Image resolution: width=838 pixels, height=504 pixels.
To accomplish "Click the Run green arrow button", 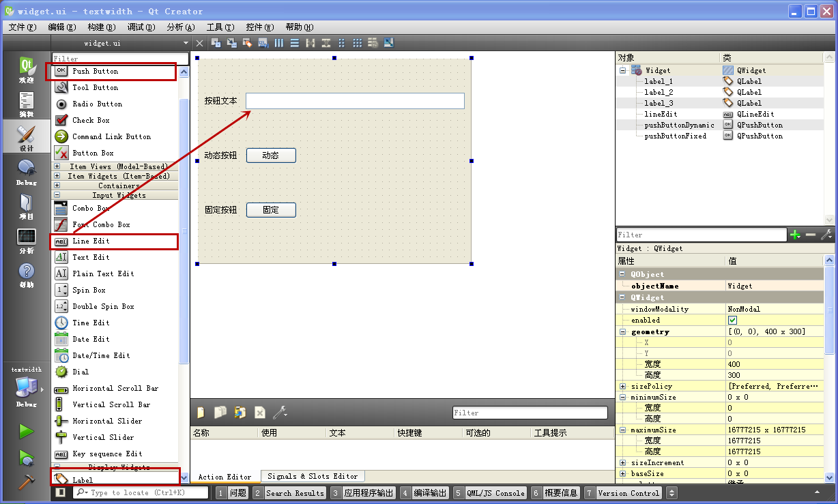I will 26,430.
